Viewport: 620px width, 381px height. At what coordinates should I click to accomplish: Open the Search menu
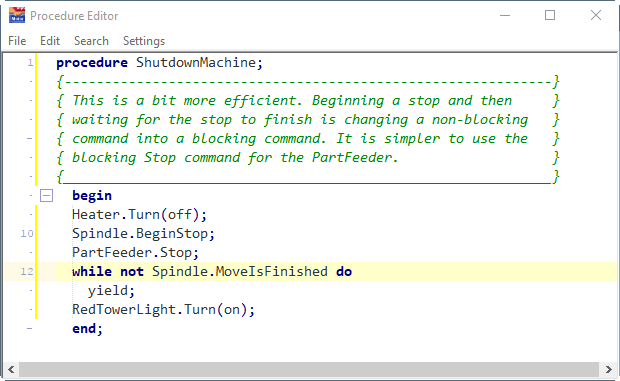click(91, 41)
